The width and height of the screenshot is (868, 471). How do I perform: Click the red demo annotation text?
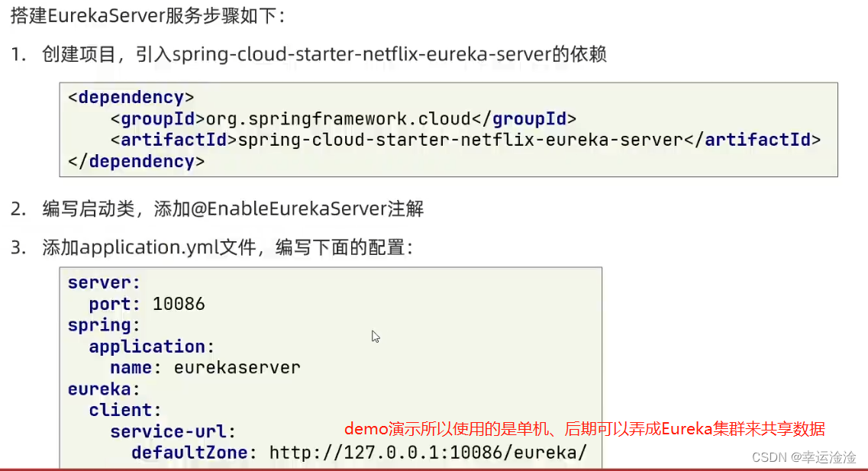pyautogui.click(x=584, y=429)
